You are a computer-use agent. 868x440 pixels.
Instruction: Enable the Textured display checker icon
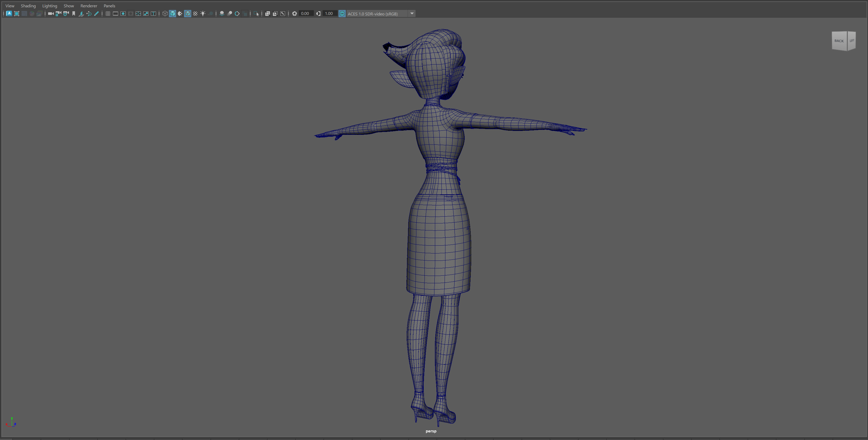point(195,14)
